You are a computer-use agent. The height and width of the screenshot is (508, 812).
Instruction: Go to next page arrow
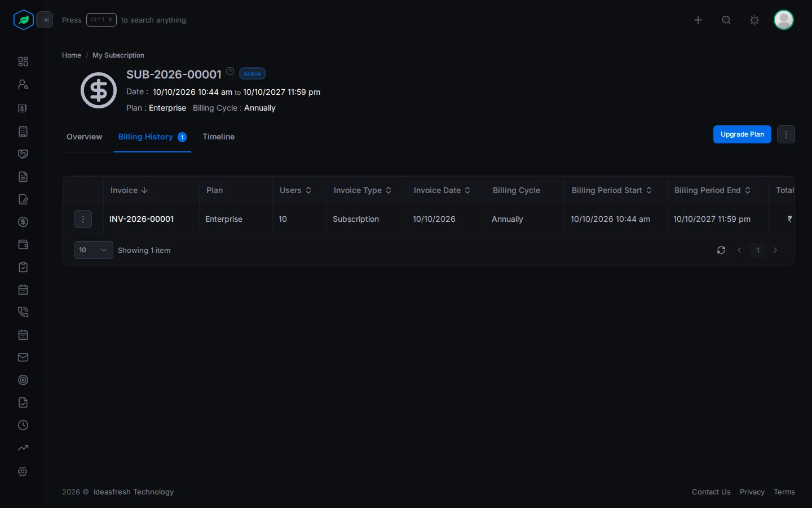[775, 250]
